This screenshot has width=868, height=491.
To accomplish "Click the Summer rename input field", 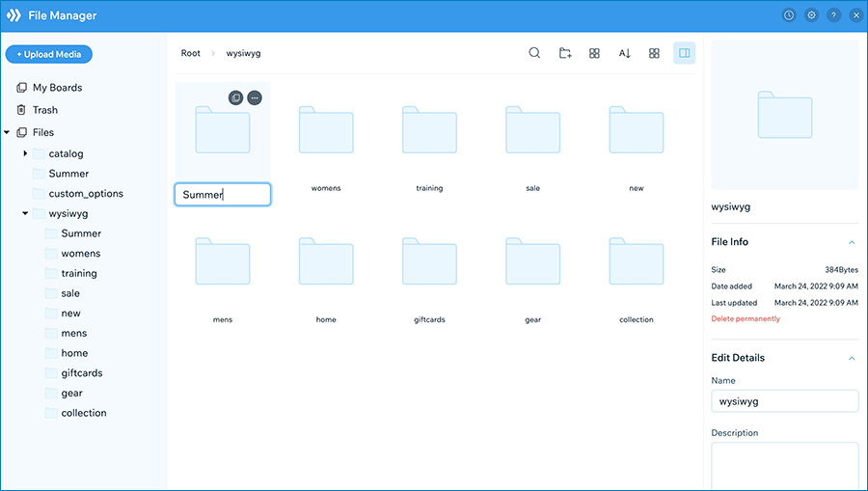I will 223,194.
